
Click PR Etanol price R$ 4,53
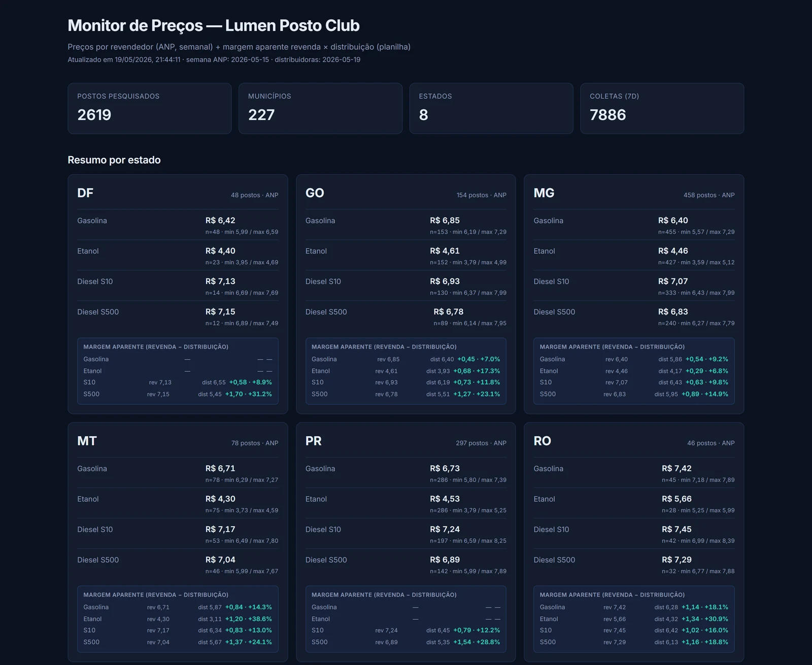(x=445, y=499)
